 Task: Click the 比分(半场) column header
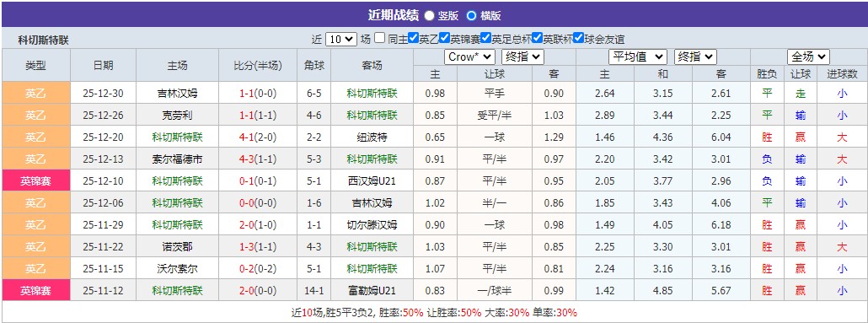pos(258,66)
